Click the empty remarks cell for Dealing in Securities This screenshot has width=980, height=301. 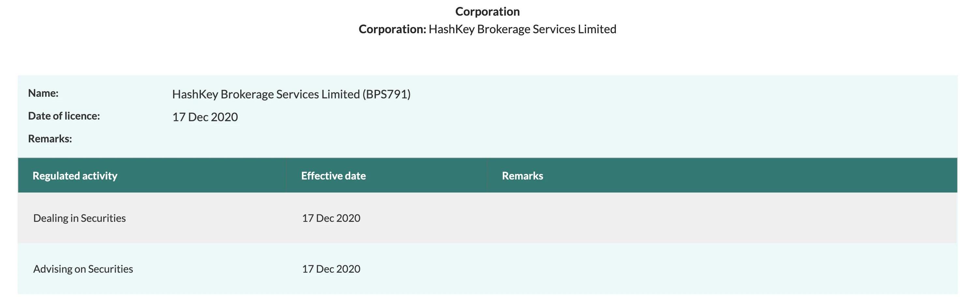click(722, 218)
